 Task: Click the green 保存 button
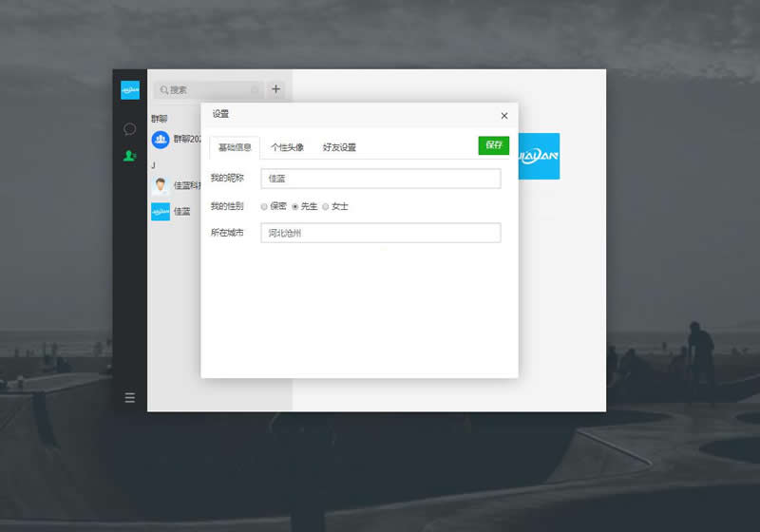point(493,145)
